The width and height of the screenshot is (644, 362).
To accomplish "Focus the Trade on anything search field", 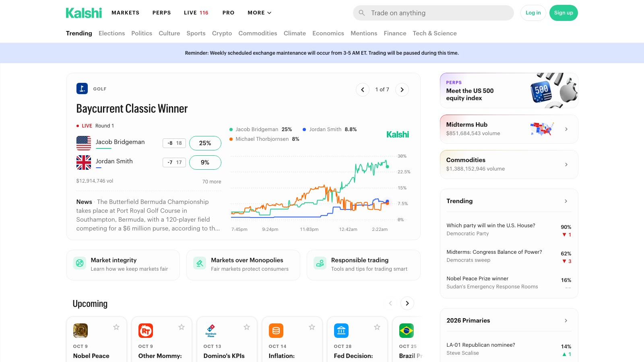I will coord(433,13).
